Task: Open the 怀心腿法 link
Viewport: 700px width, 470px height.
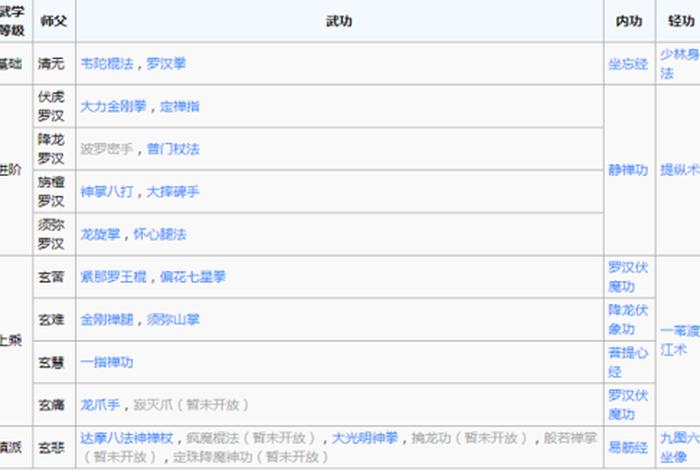Action: pyautogui.click(x=160, y=234)
